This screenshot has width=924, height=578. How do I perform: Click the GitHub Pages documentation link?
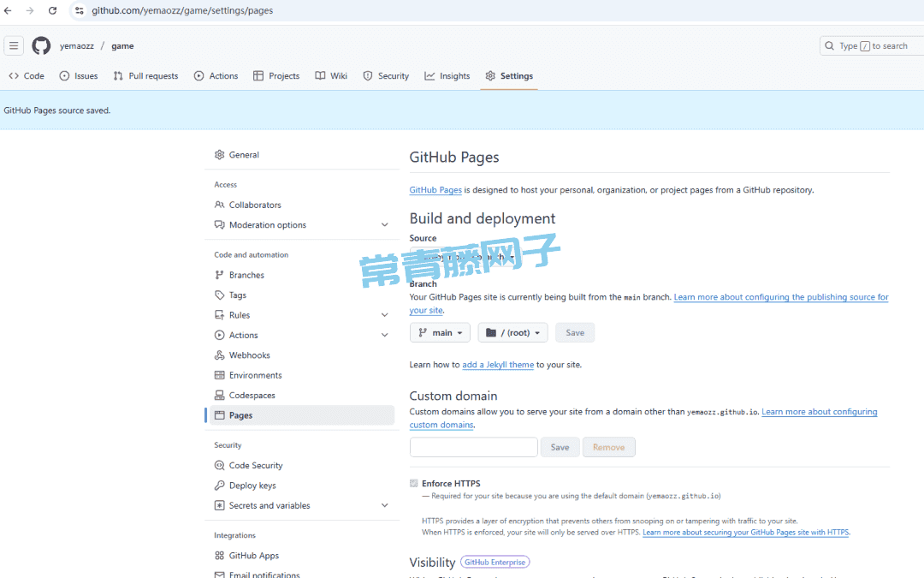click(x=435, y=190)
